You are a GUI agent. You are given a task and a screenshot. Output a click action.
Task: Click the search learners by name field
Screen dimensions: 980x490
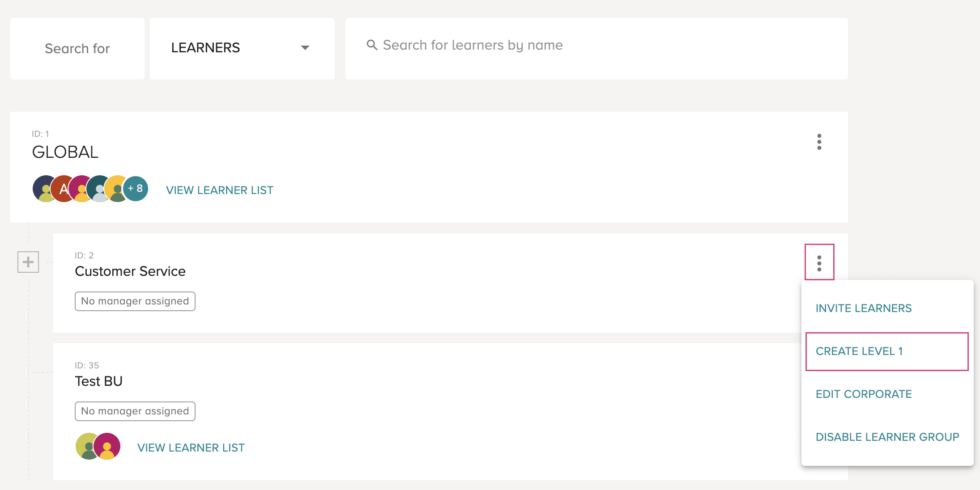(x=597, y=48)
